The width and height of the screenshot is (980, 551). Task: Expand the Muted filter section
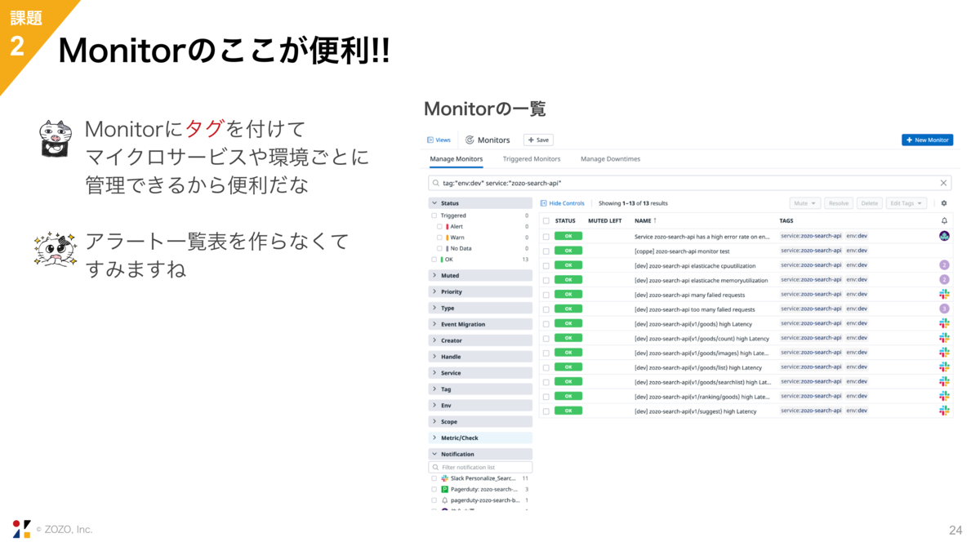480,276
